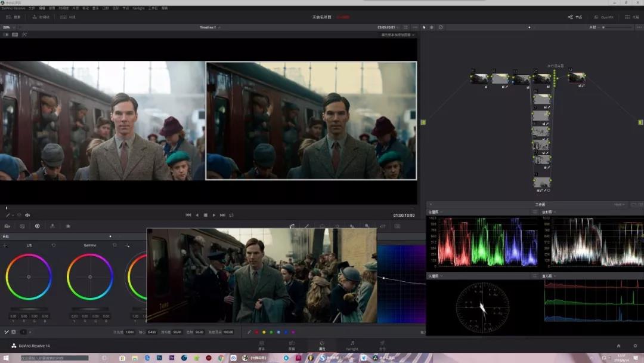
Task: Switch to the Fairlight page tab
Action: click(x=352, y=345)
